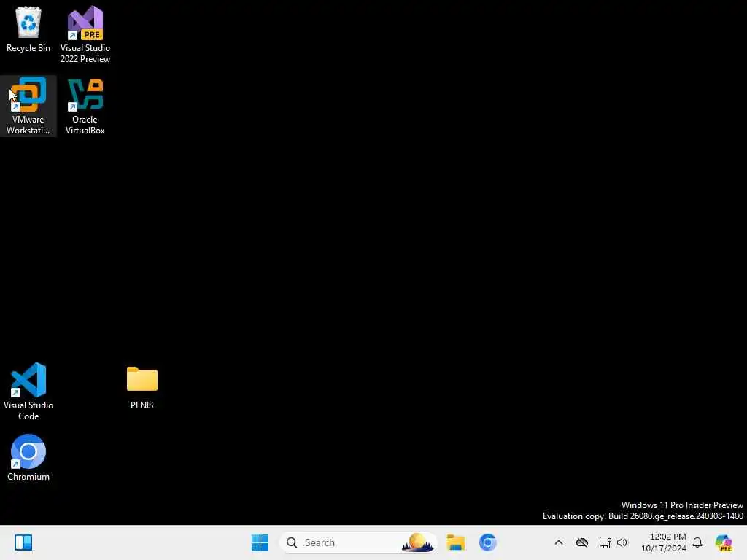Show hidden system tray icons

click(x=559, y=542)
